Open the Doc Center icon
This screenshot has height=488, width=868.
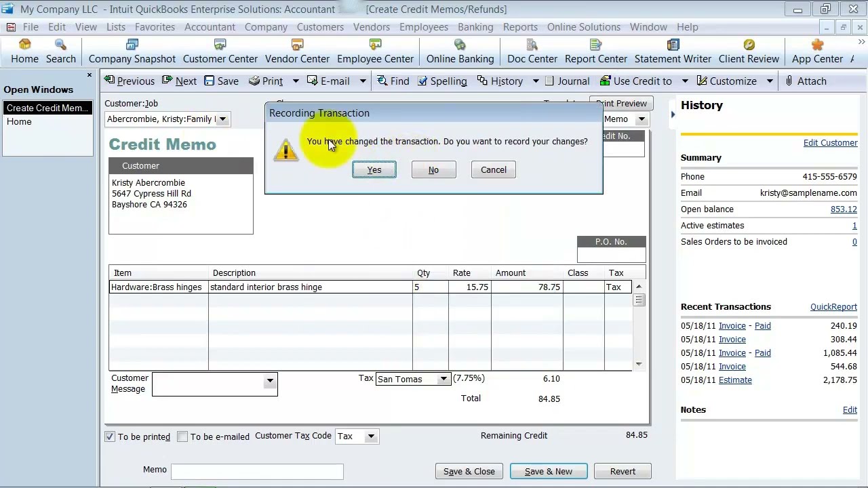532,45
